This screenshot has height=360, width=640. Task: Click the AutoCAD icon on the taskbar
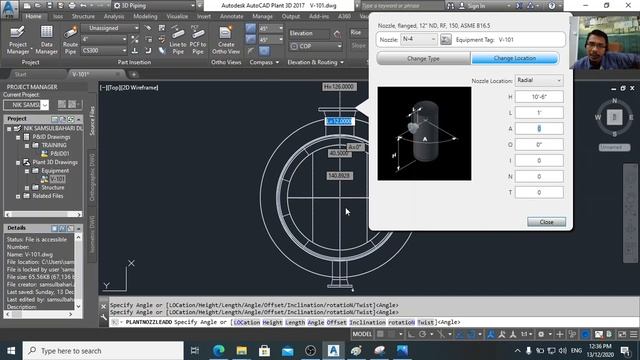[x=333, y=351]
